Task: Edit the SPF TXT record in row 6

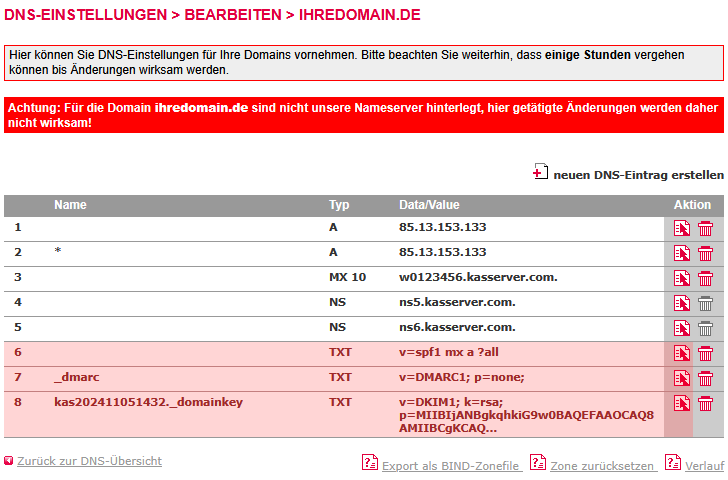Action: coord(682,353)
